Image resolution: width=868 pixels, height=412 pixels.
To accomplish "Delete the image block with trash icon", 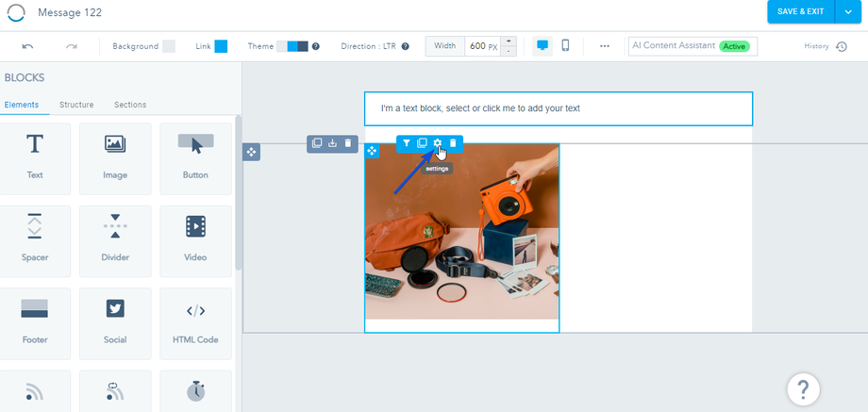I will click(453, 143).
